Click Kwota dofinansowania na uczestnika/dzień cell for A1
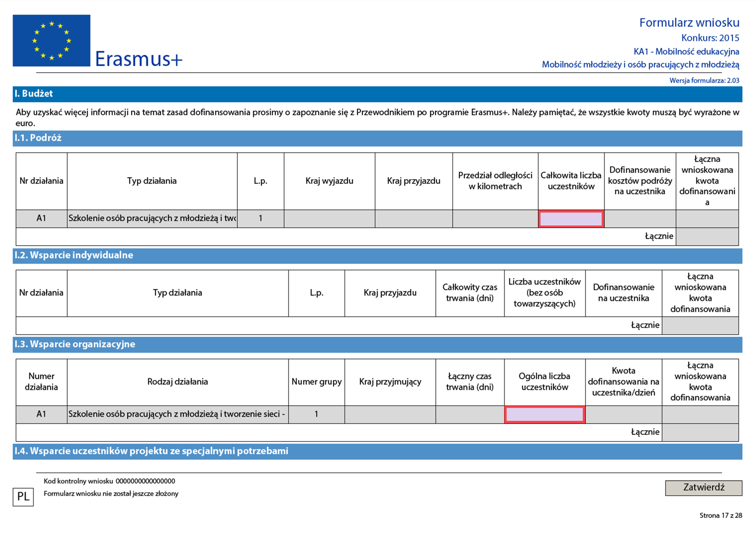Screen dimensions: 756x536 [623, 414]
